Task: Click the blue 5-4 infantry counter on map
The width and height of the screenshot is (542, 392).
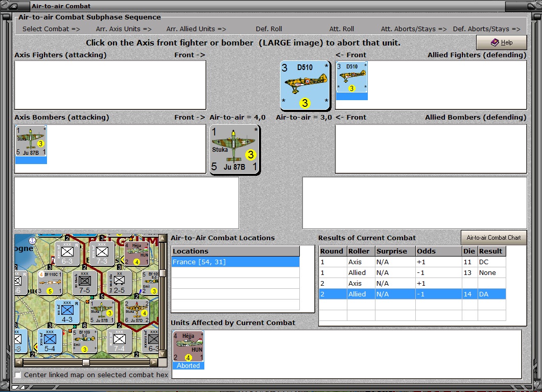Action: (x=50, y=341)
